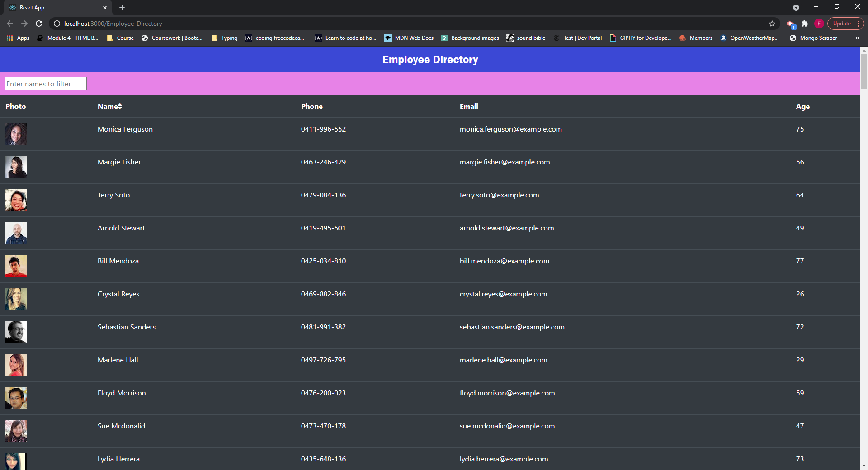868x470 pixels.
Task: Bookmark this page with the star icon
Action: (x=773, y=23)
